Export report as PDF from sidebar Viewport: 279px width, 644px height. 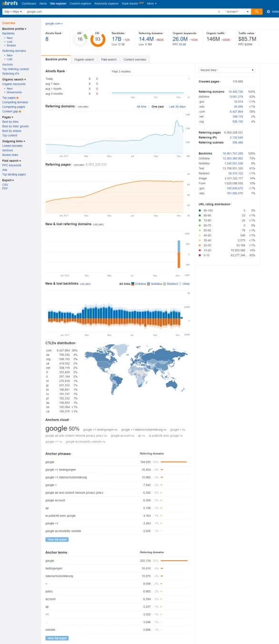click(x=5, y=189)
